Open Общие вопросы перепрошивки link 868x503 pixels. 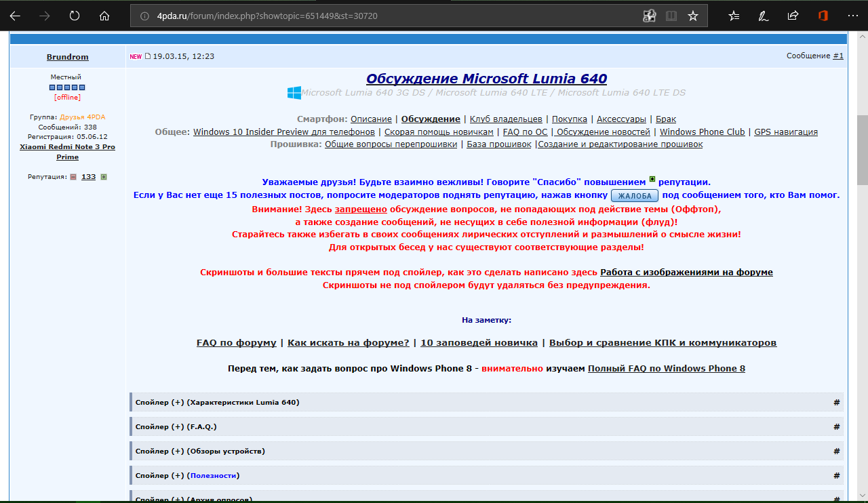click(x=391, y=144)
